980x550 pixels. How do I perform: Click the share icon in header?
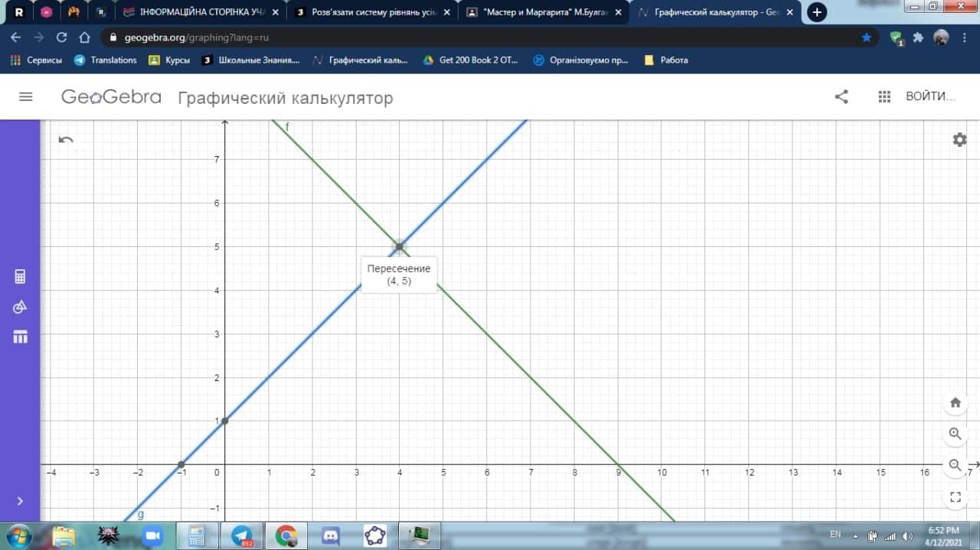click(x=841, y=97)
